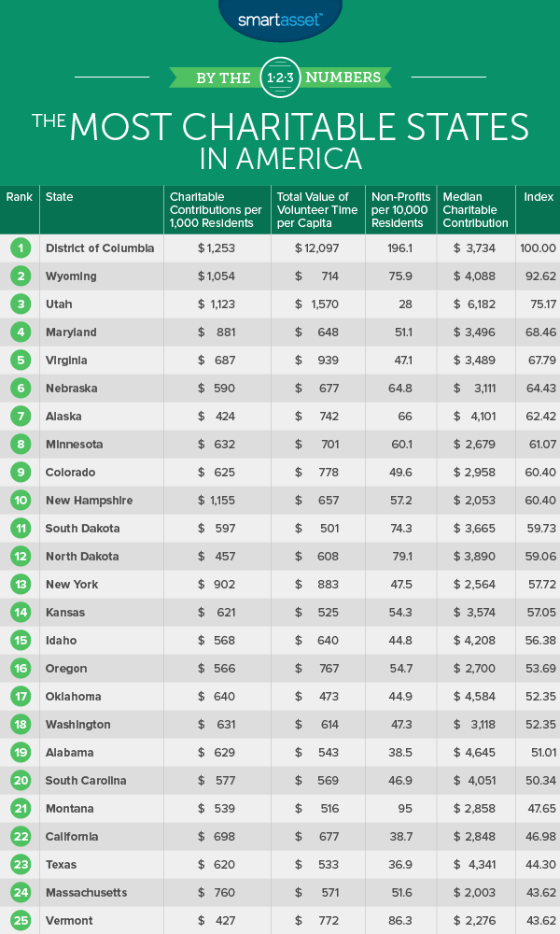The width and height of the screenshot is (560, 934).
Task: Click the Most Charitable States title
Action: point(280,140)
